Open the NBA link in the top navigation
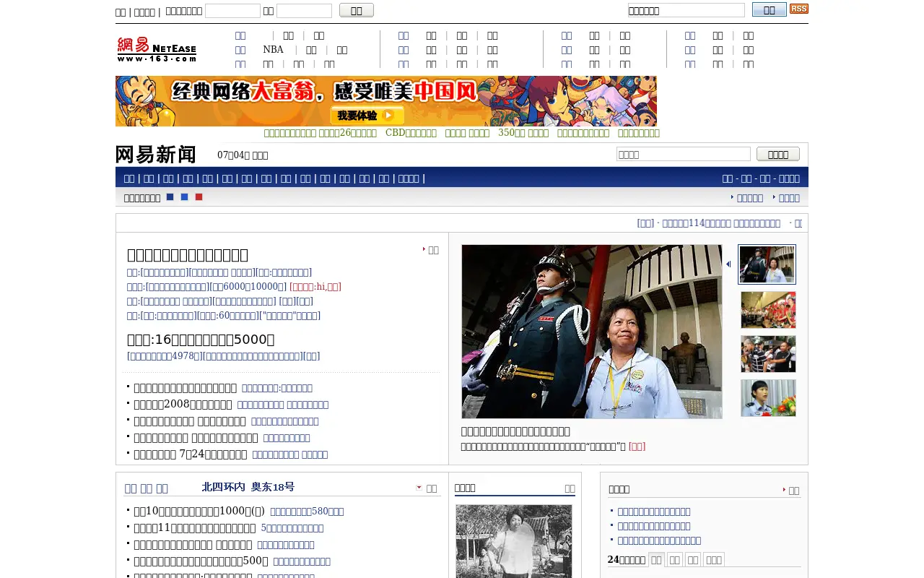Screen dimensions: 924x578 273,50
